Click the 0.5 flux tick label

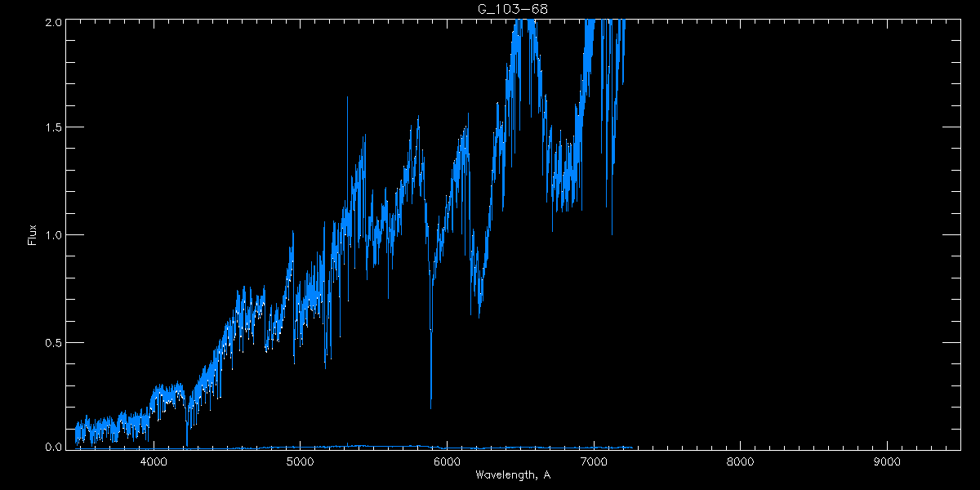(x=53, y=341)
